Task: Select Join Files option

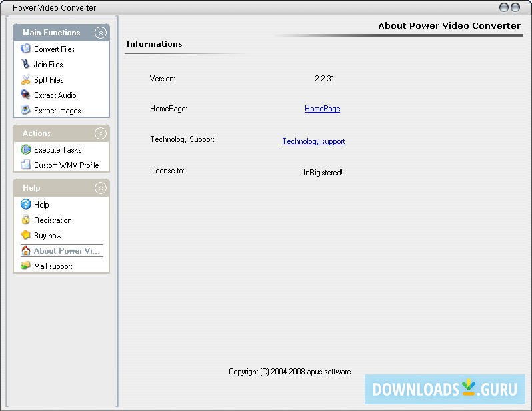Action: coord(48,65)
